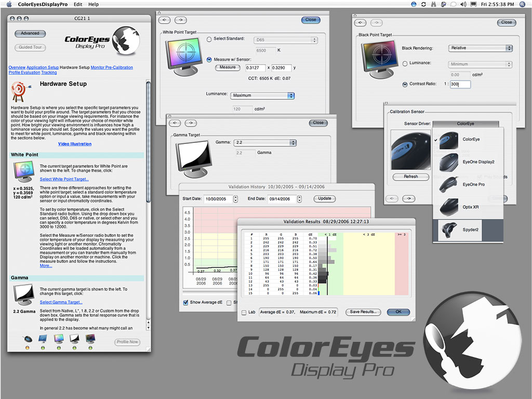Click the gamma monitor icon in the bottom strip
532x399 pixels.
[x=74, y=339]
